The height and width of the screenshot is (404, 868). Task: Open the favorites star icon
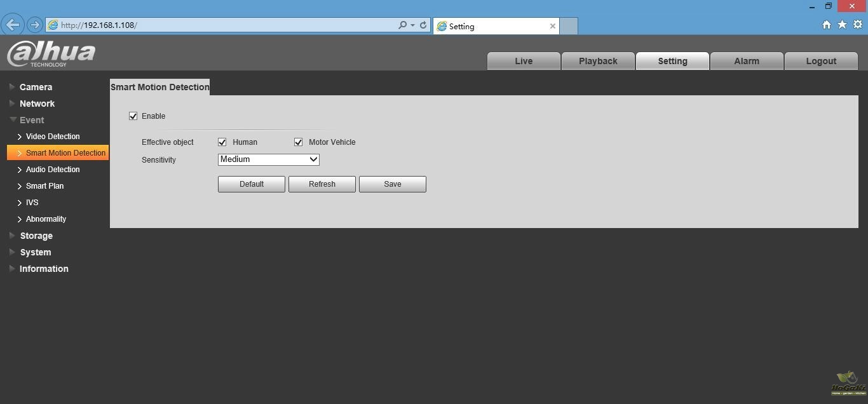[x=842, y=25]
